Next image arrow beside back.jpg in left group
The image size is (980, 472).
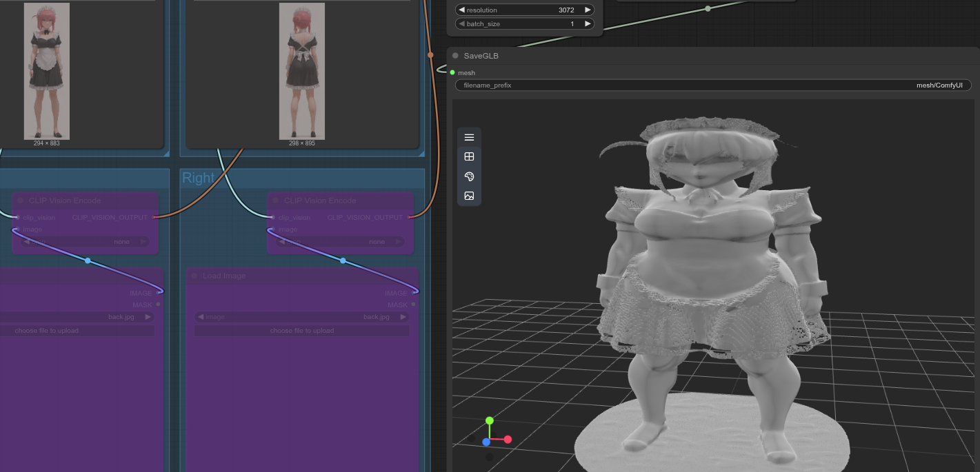click(x=148, y=317)
